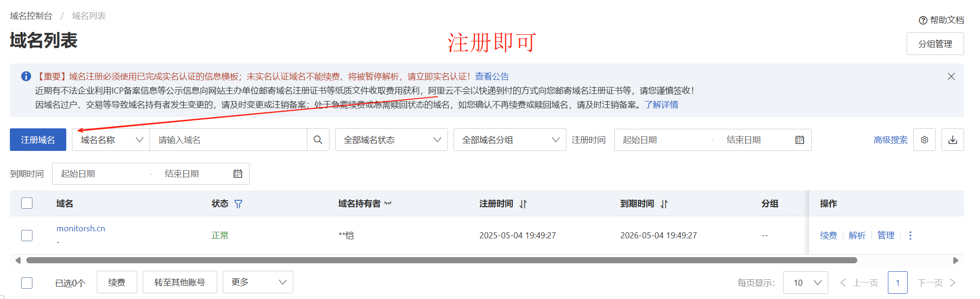Sort by registration time arrows
This screenshot has width=980, height=299.
pyautogui.click(x=523, y=204)
